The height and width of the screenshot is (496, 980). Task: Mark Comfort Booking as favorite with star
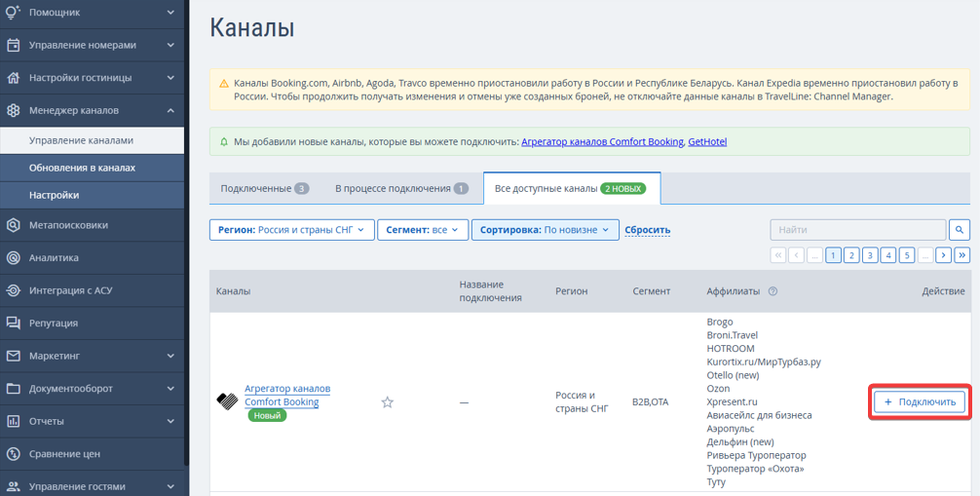(388, 402)
